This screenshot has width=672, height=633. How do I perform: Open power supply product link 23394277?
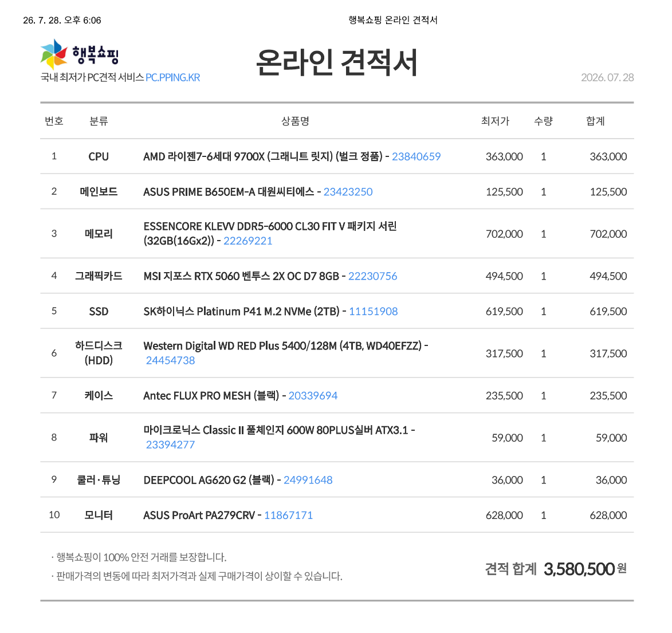pos(170,445)
